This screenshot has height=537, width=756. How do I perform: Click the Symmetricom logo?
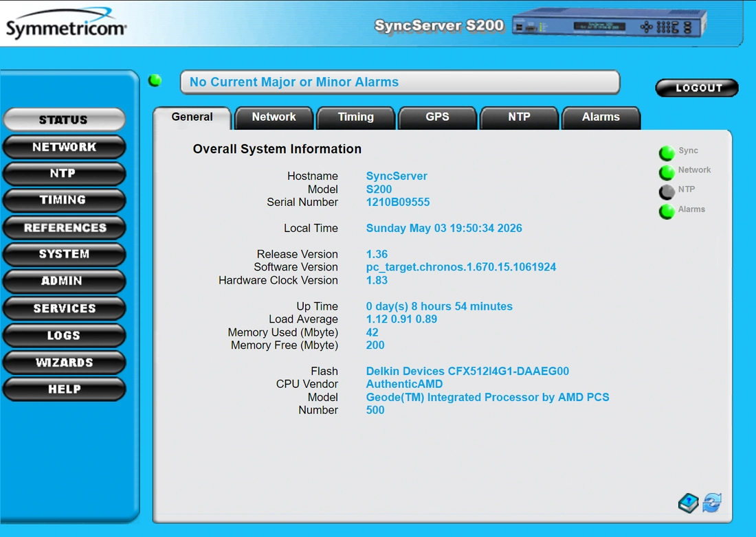click(x=66, y=24)
